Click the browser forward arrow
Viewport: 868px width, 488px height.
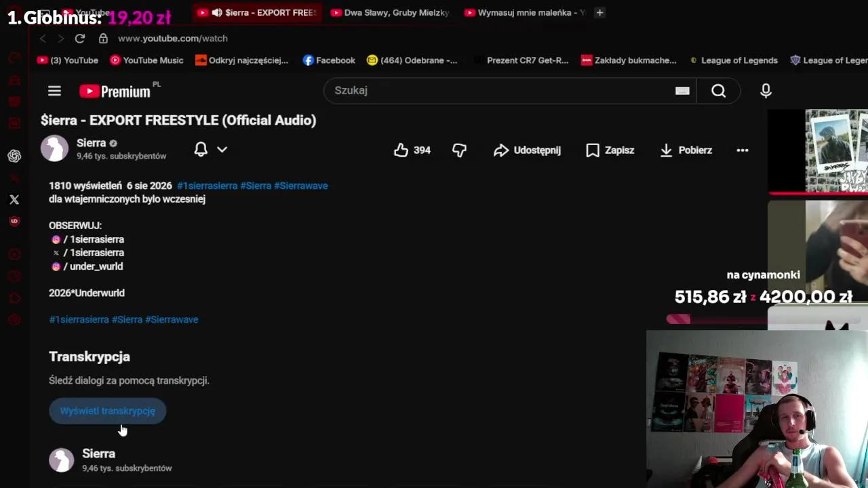click(x=60, y=39)
